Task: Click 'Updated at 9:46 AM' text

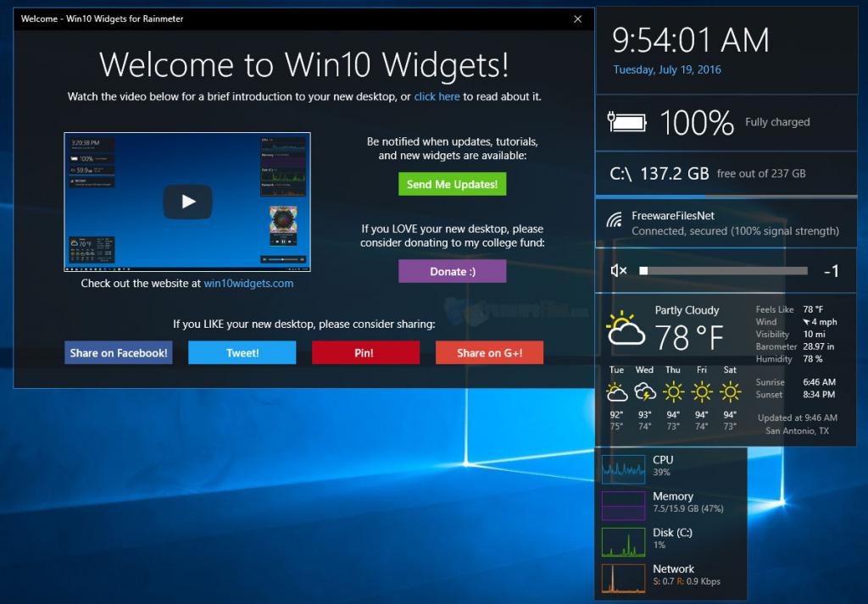Action: [797, 418]
